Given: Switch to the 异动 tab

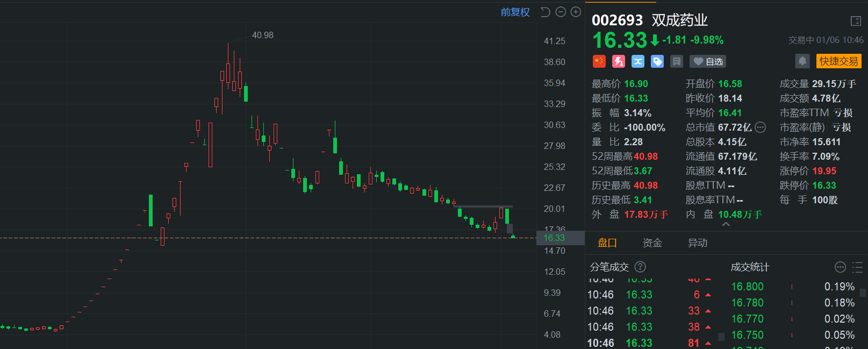Looking at the screenshot, I should click(698, 243).
